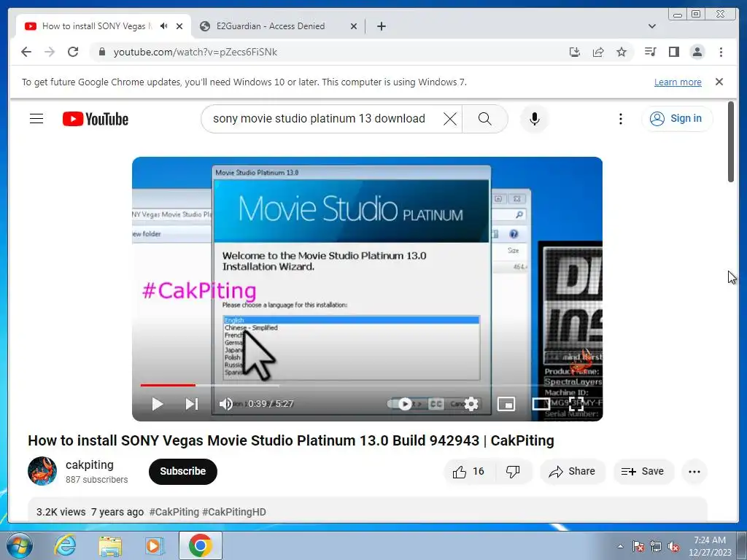Open Learn more about Chrome updates
747x560 pixels.
point(678,82)
